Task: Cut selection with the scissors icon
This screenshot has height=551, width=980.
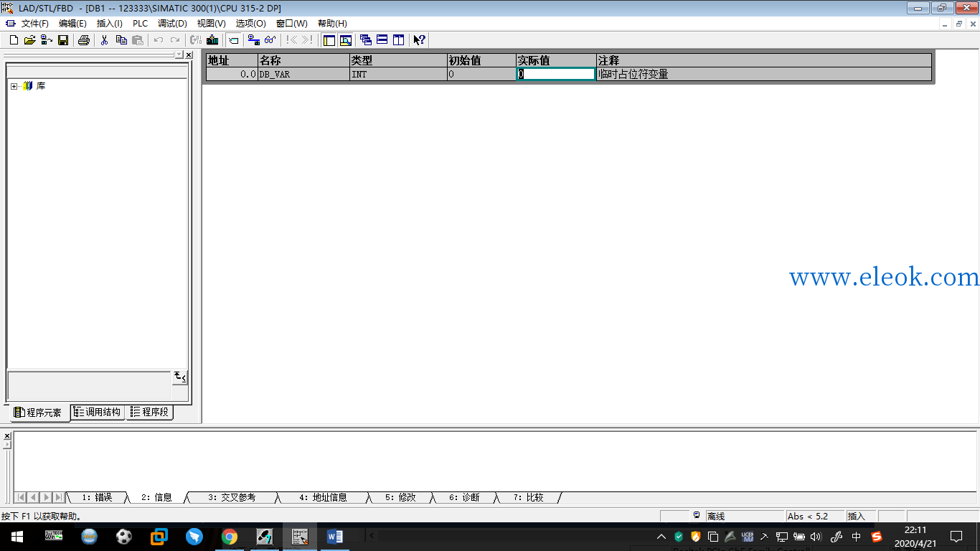Action: pos(105,40)
